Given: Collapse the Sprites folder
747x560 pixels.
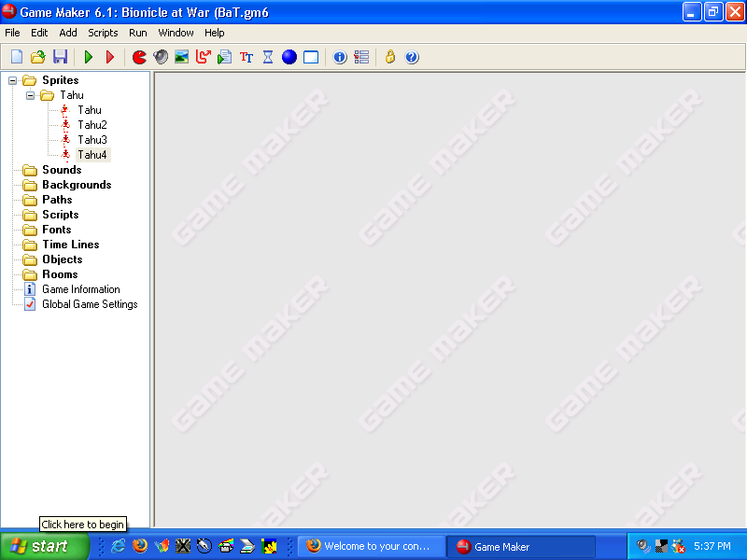Looking at the screenshot, I should coord(12,79).
